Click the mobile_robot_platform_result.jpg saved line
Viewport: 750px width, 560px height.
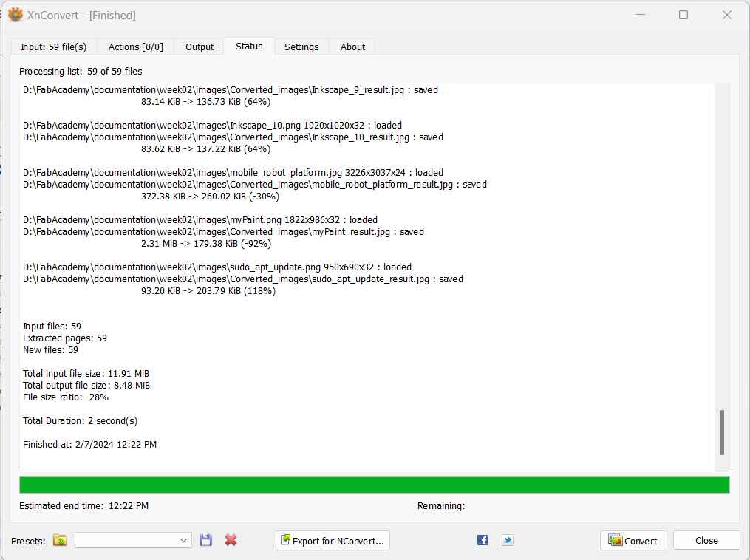point(255,185)
